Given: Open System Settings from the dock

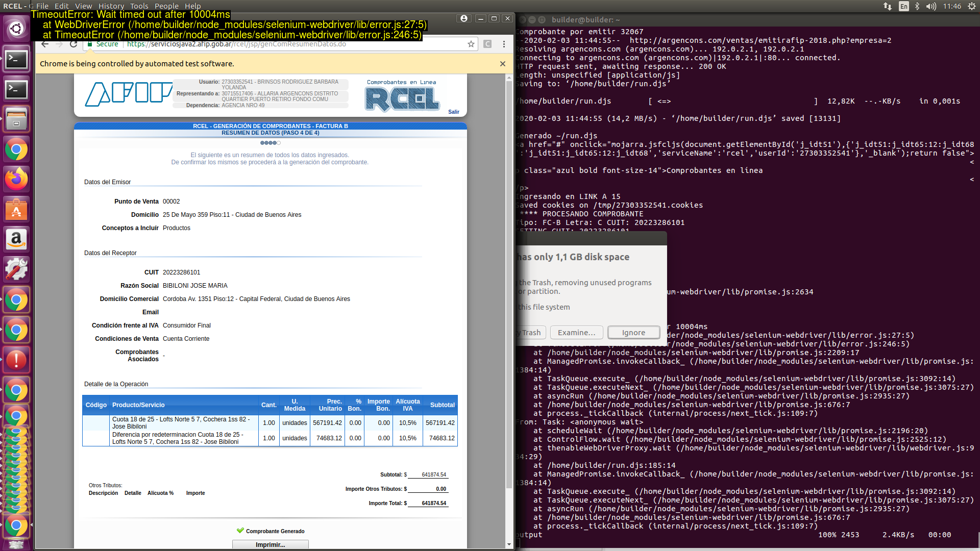Looking at the screenshot, I should (x=16, y=269).
